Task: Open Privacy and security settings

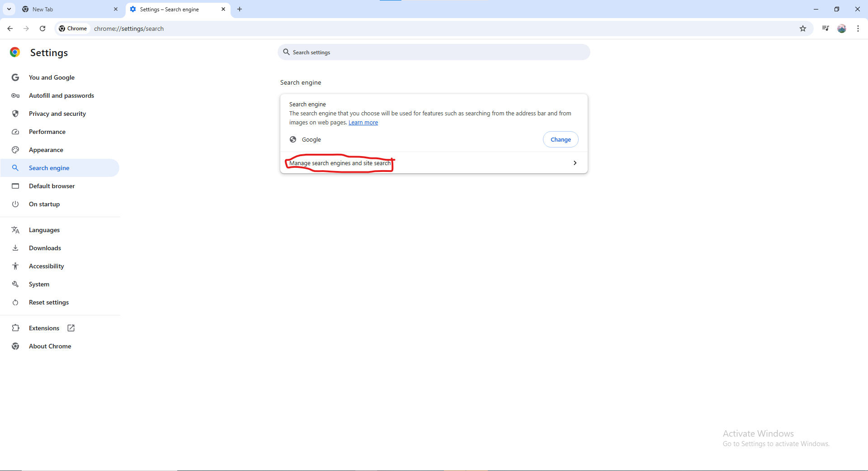Action: (57, 113)
